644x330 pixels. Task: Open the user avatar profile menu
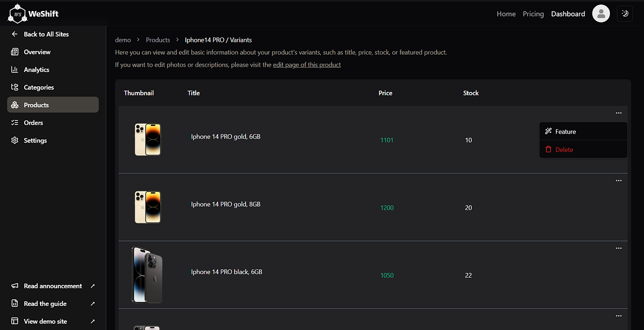[x=601, y=14]
